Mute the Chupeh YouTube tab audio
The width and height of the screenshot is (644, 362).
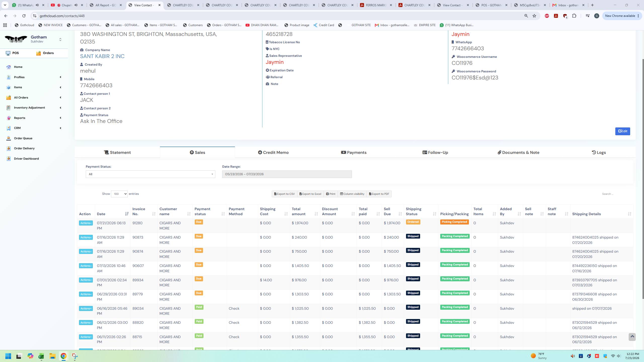(x=76, y=5)
